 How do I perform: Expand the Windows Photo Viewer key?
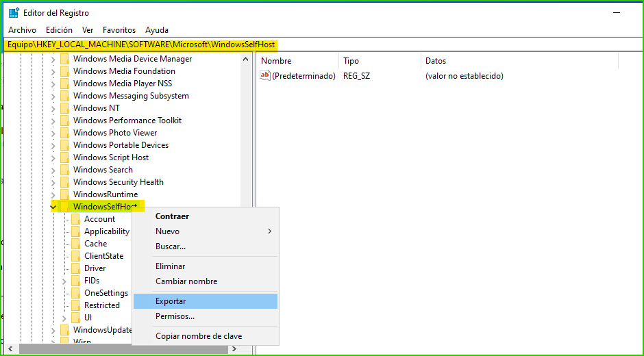[53, 133]
